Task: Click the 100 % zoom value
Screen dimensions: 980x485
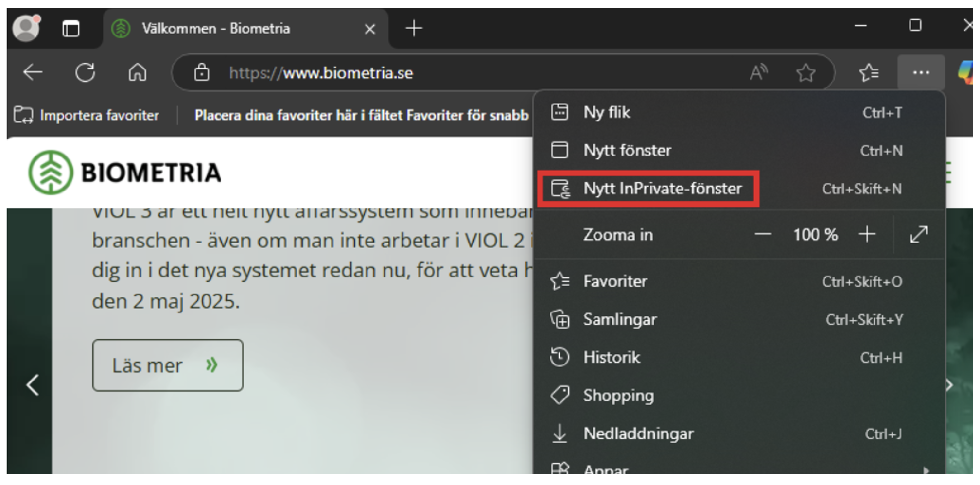Action: (x=815, y=235)
